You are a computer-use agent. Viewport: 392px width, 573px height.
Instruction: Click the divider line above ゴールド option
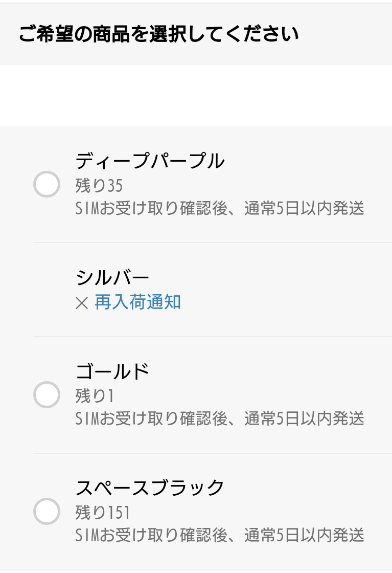pos(212,337)
